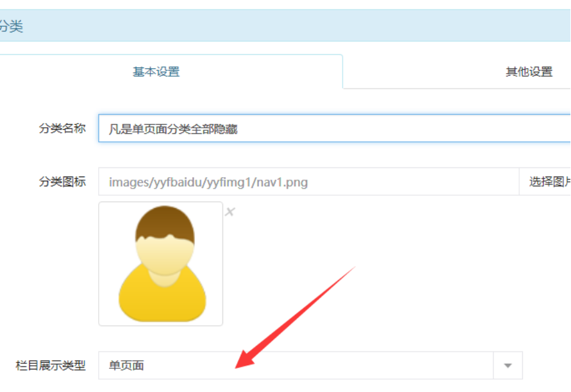Switch to the 基本设置 tab
This screenshot has height=392, width=571.
coord(156,72)
